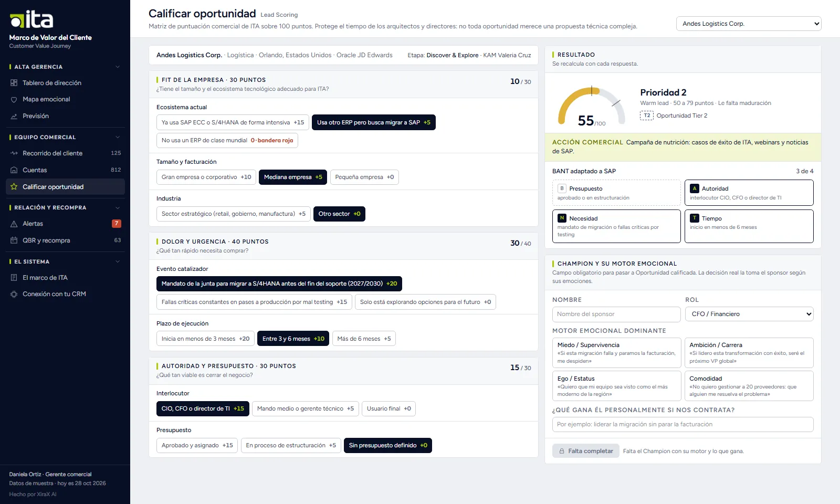Select Ya usa SAP ECC o S/4HANA option
Screen dimensions: 840x504
click(233, 122)
